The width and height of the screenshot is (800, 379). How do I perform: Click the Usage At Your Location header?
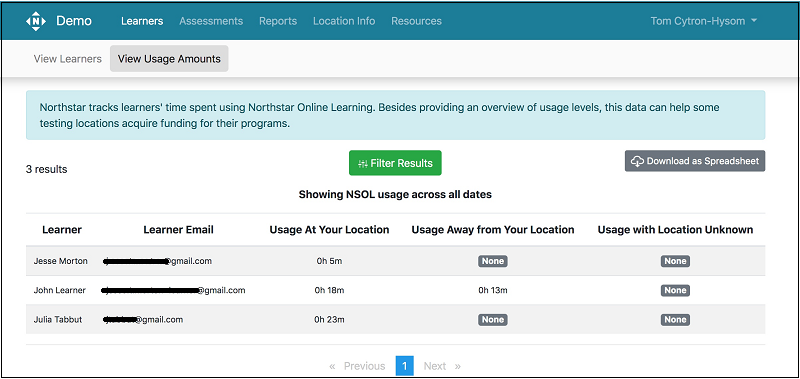click(x=329, y=230)
